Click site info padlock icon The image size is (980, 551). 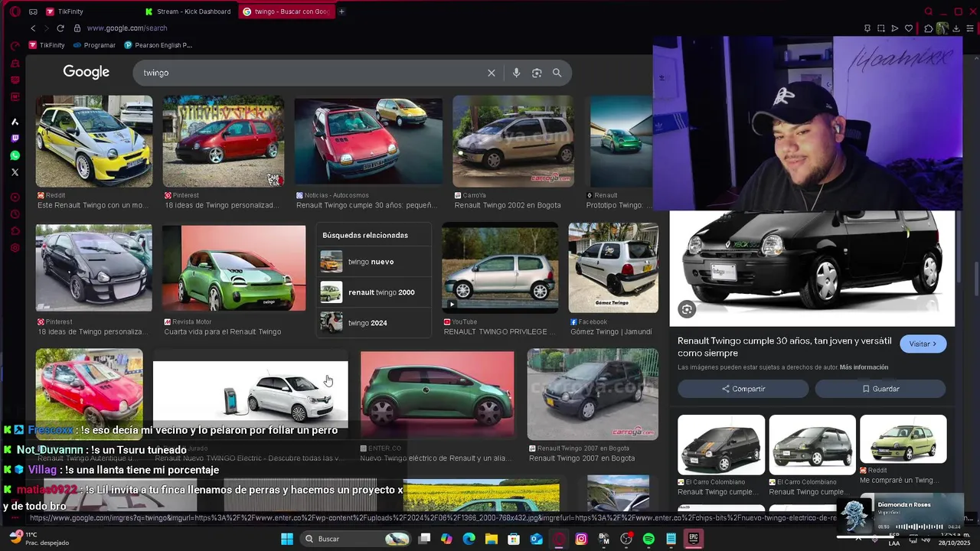(x=77, y=28)
